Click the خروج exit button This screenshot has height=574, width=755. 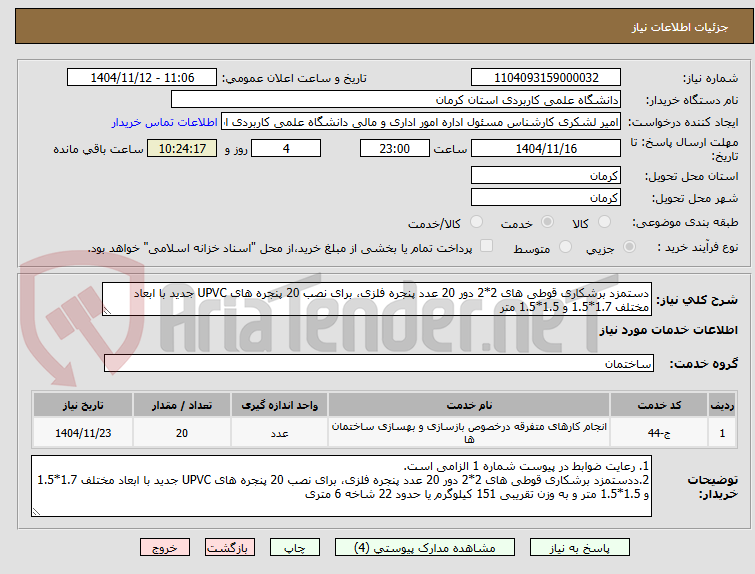click(165, 548)
